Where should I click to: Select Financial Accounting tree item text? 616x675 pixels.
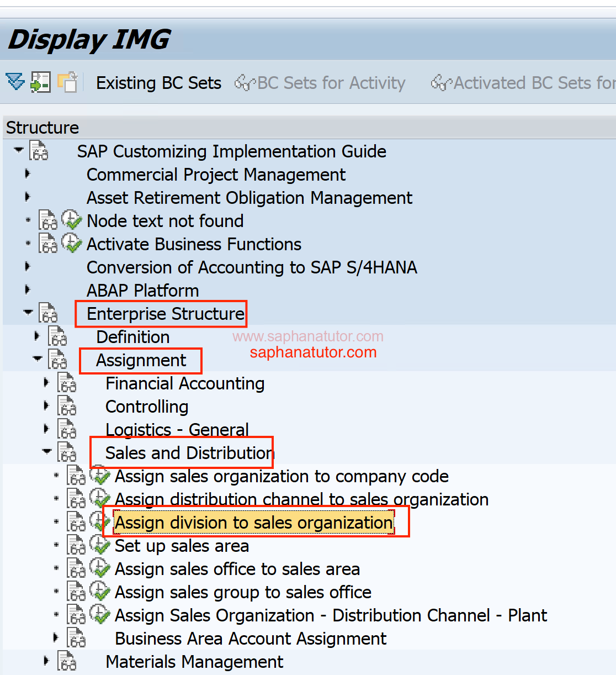click(185, 383)
